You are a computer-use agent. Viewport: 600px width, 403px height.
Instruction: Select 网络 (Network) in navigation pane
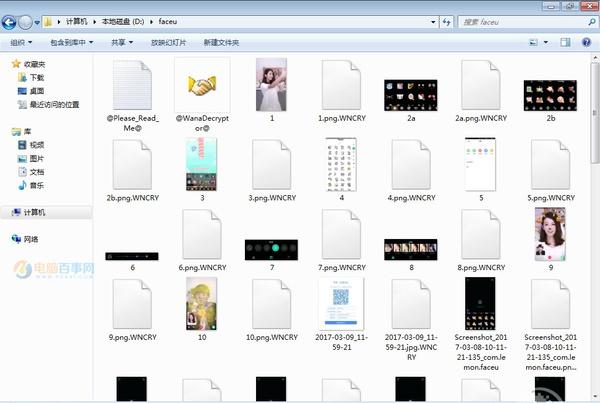(x=31, y=239)
